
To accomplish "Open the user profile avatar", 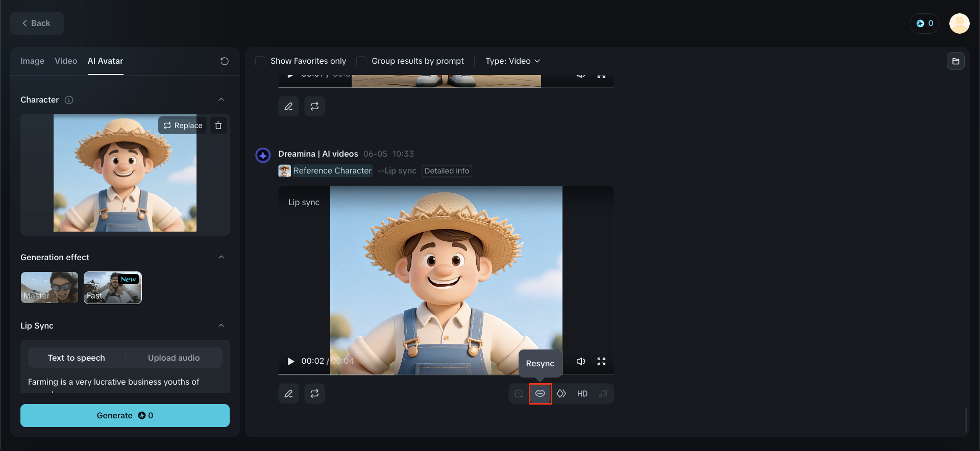I will pyautogui.click(x=959, y=23).
